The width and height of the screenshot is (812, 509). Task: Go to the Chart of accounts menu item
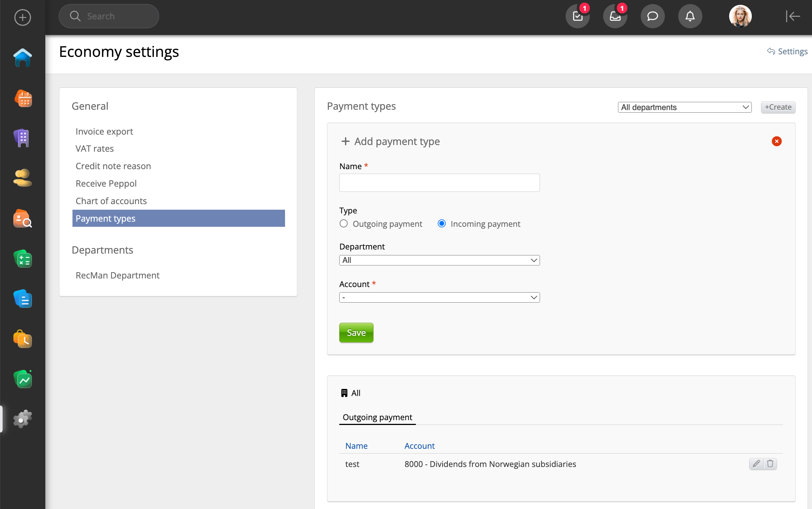pos(111,201)
